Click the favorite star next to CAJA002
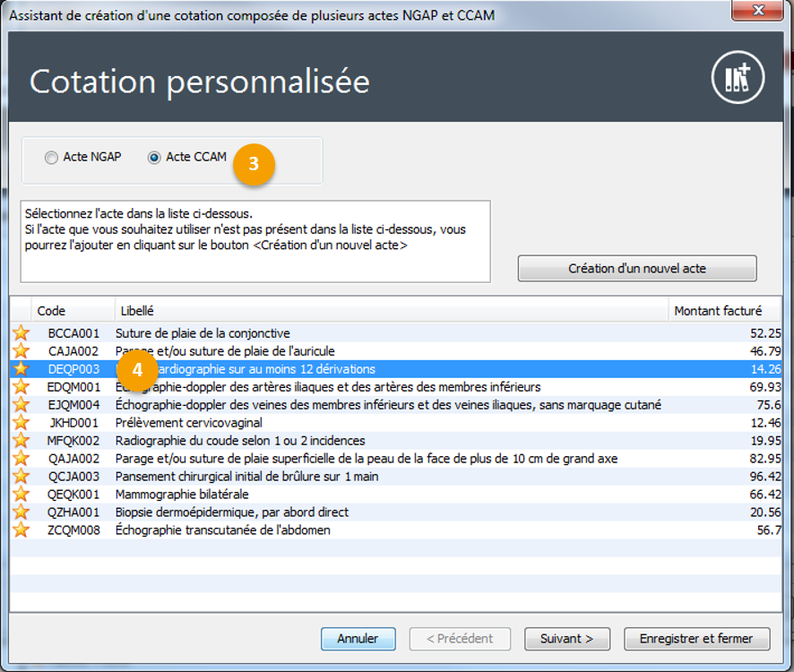This screenshot has height=672, width=794. (x=21, y=351)
